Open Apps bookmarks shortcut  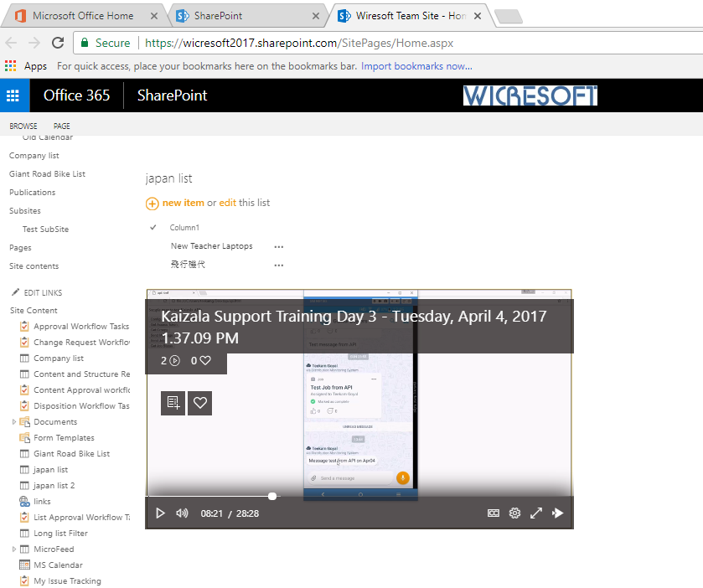pos(25,66)
